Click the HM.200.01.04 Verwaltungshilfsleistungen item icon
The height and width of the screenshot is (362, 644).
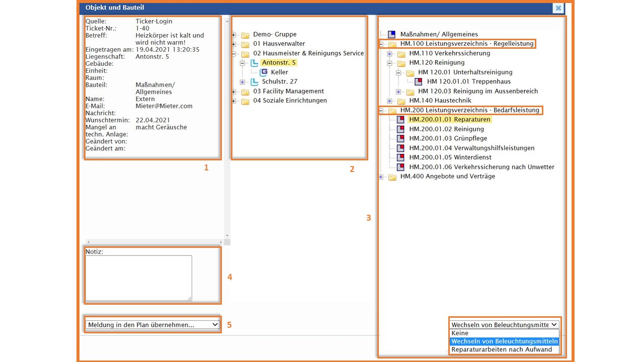400,148
